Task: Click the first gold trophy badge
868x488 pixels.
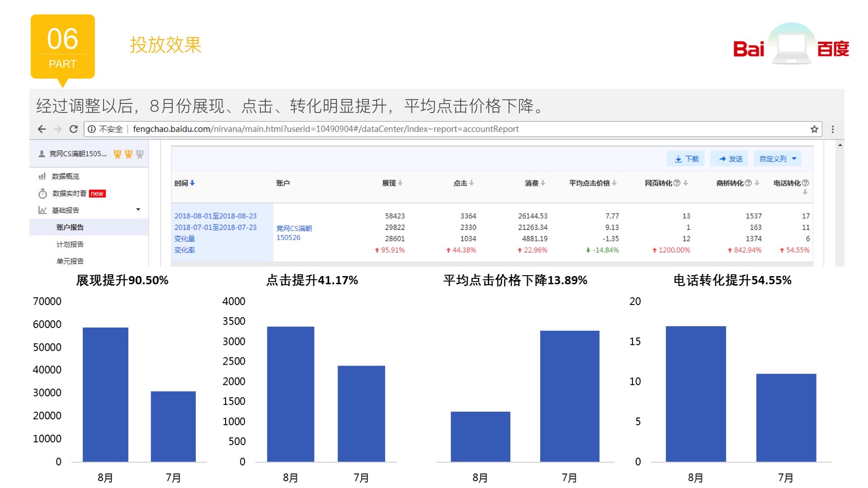Action: [118, 155]
